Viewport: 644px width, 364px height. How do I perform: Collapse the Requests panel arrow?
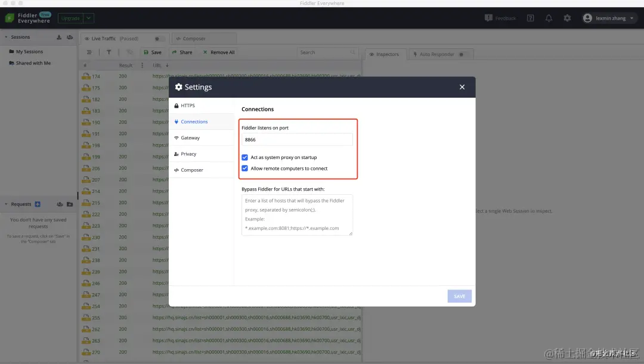[6, 204]
